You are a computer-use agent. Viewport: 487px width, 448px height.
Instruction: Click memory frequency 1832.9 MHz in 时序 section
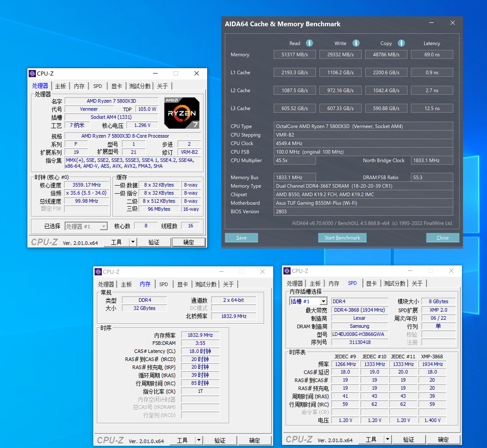200,335
